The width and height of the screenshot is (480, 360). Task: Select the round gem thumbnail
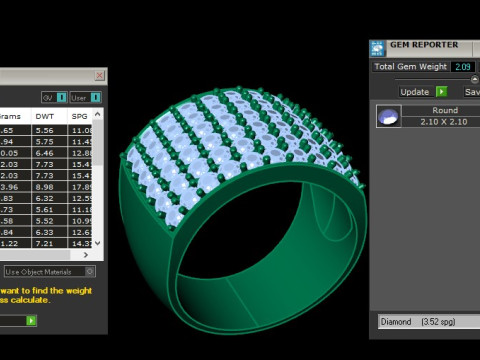pyautogui.click(x=389, y=116)
